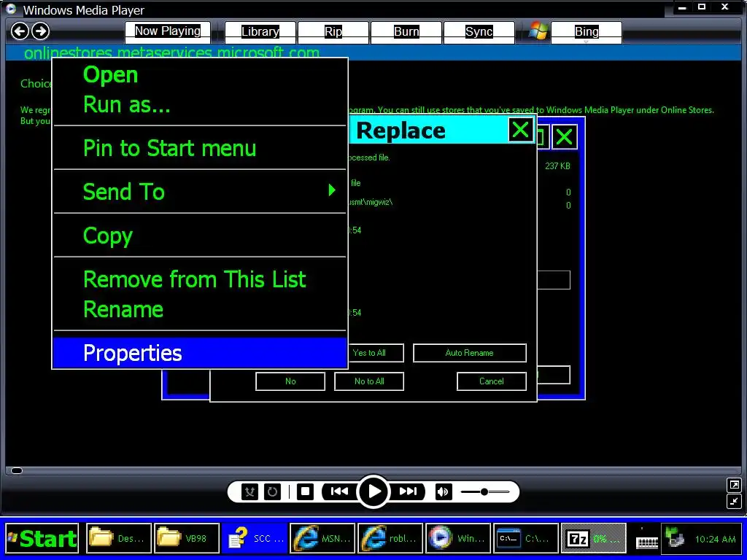Expand the arrow under the Bing tab

[x=587, y=42]
